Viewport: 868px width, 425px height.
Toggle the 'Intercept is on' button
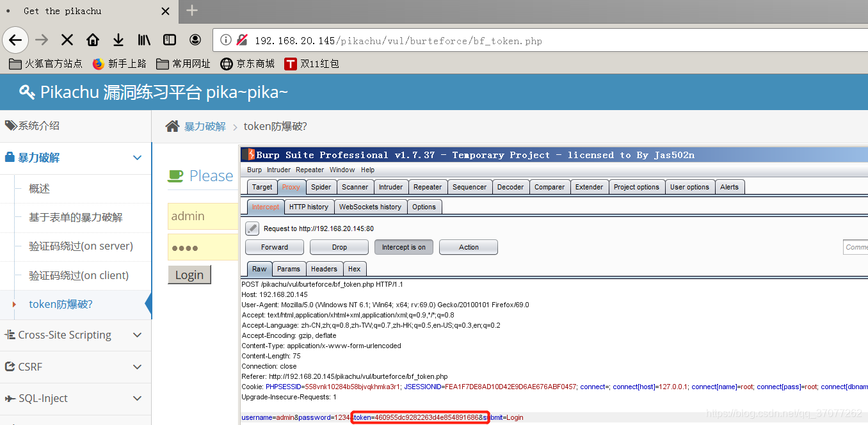point(403,247)
